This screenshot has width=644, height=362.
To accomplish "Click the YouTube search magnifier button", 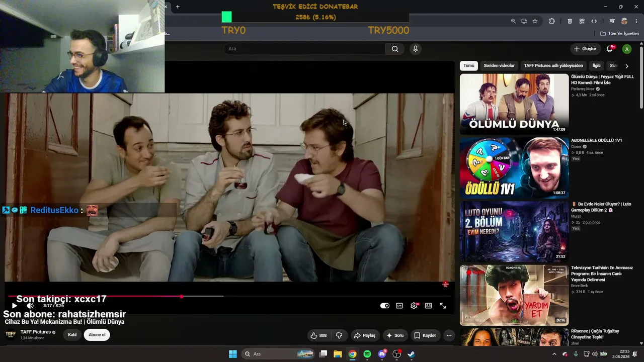I will pos(395,49).
